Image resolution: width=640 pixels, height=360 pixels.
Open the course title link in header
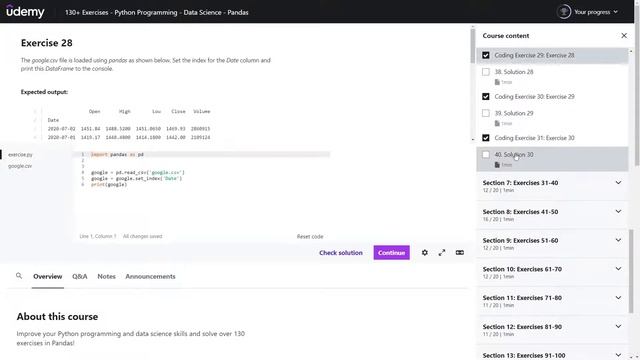156,12
